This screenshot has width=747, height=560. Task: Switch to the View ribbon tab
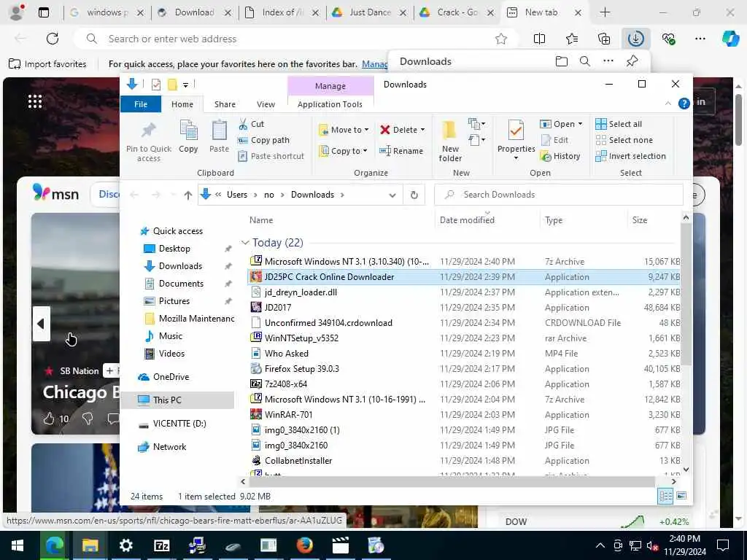[266, 104]
